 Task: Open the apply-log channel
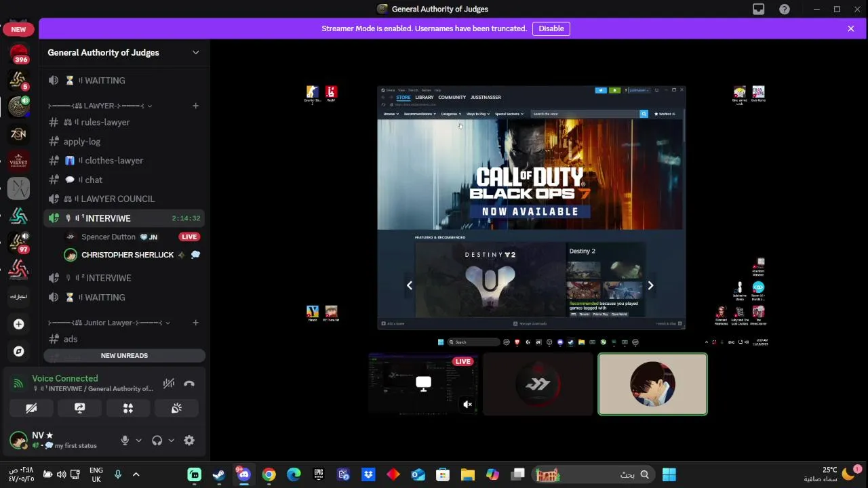(124, 142)
